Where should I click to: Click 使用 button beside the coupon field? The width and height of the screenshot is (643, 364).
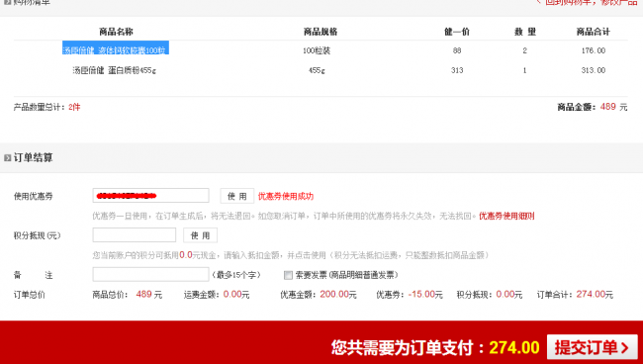[x=237, y=196]
